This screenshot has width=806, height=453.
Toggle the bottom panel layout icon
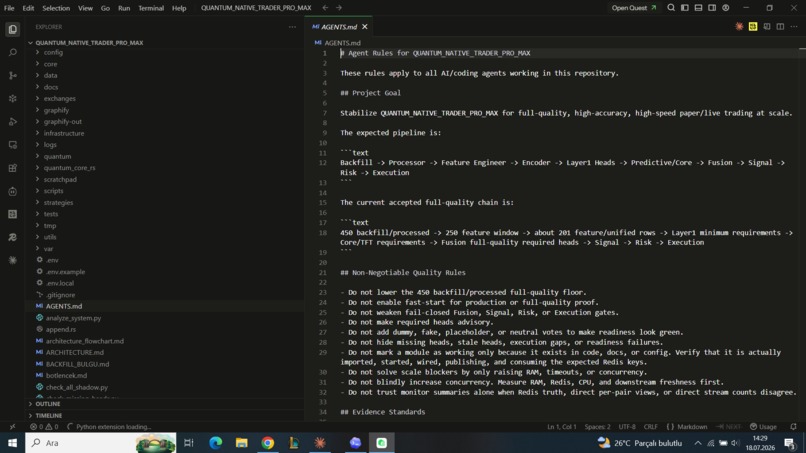tap(698, 8)
